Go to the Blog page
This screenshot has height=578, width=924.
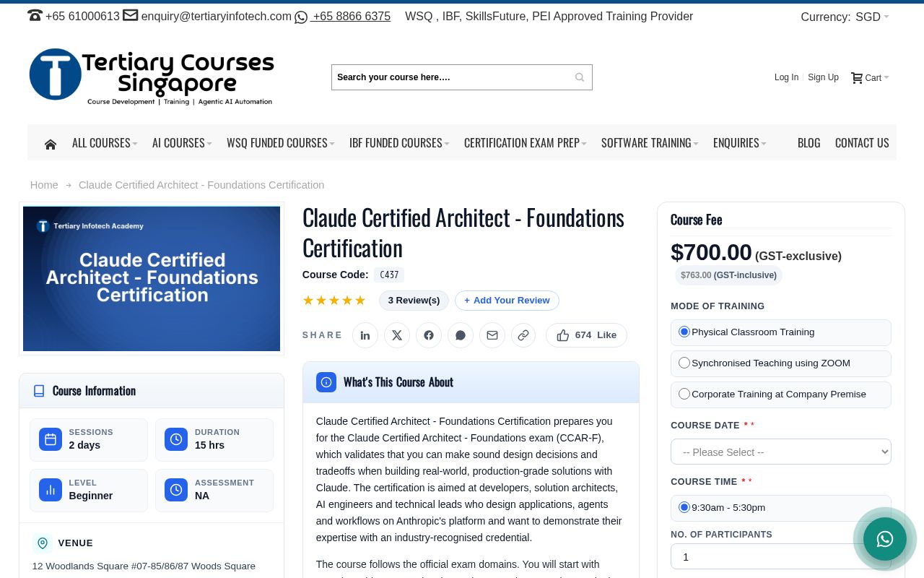(809, 143)
